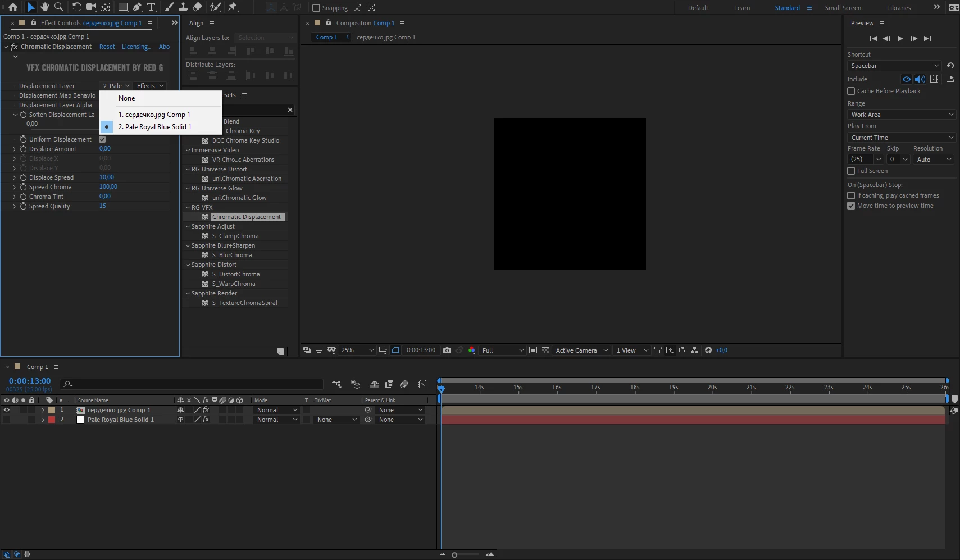Select the Hand tool

45,7
